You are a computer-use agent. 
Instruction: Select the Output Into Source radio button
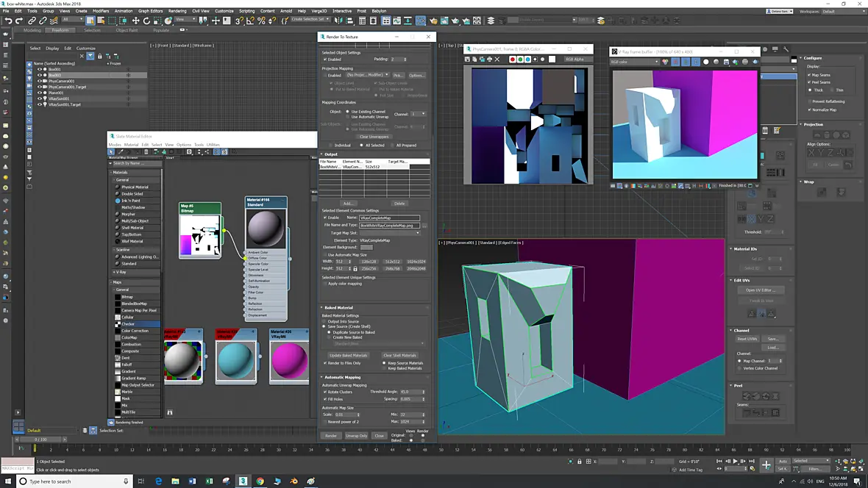[x=325, y=321]
